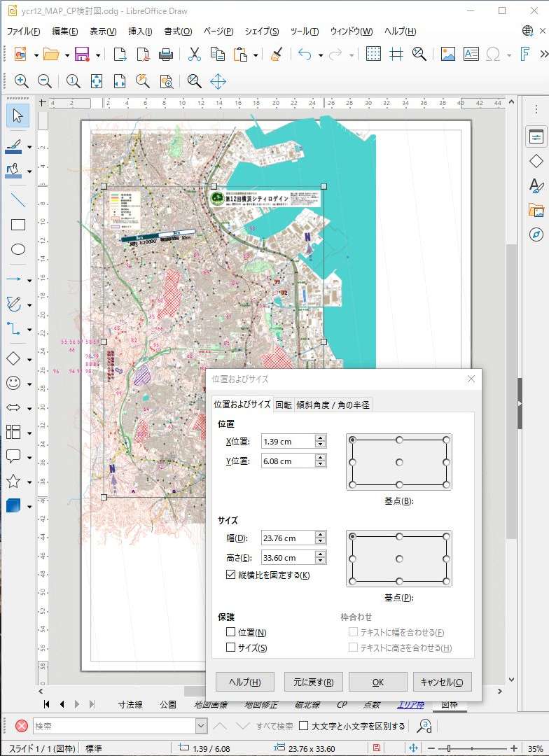Select the Ellipse drawing tool
This screenshot has height=756, width=549.
tap(18, 249)
